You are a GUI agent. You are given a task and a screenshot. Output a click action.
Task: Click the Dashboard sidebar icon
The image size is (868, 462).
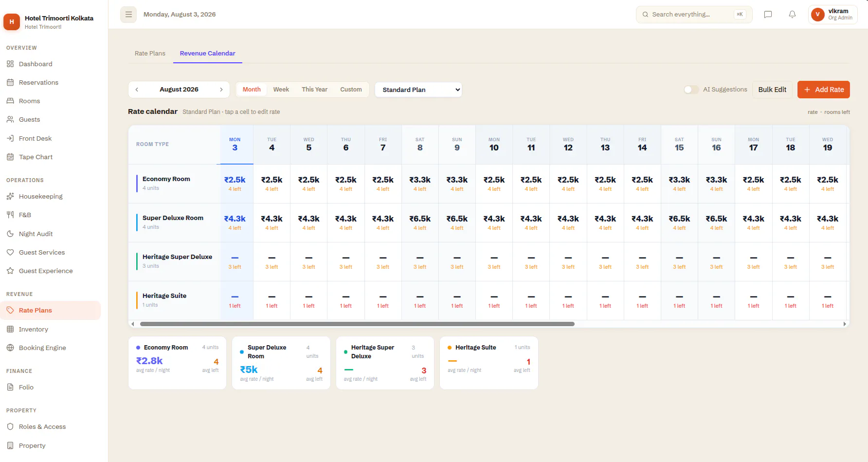10,64
